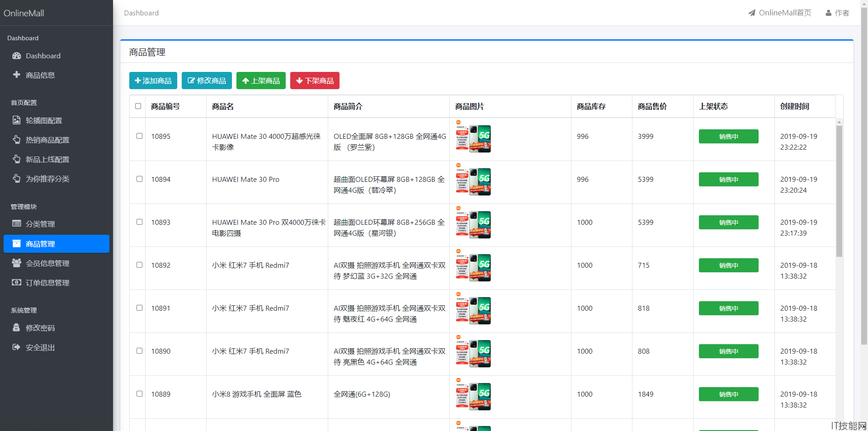
Task: Click the table's vertical scrollbar thumb
Action: click(839, 191)
